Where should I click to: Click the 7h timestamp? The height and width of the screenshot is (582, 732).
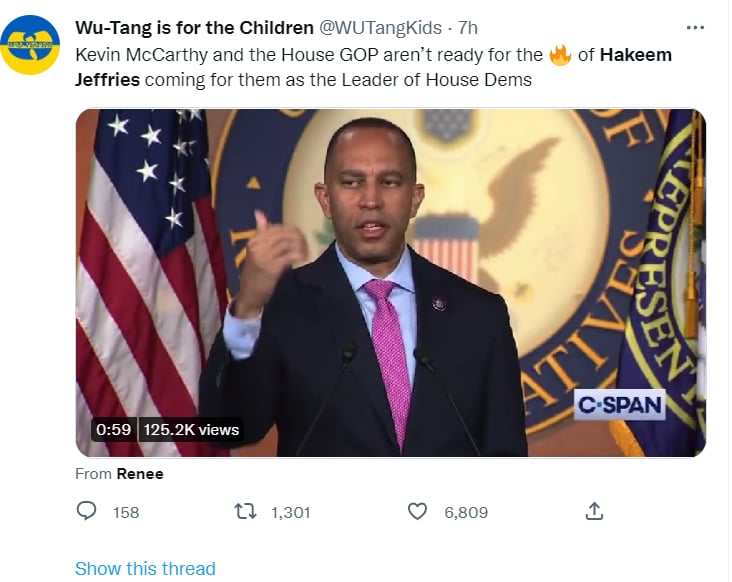tap(467, 28)
